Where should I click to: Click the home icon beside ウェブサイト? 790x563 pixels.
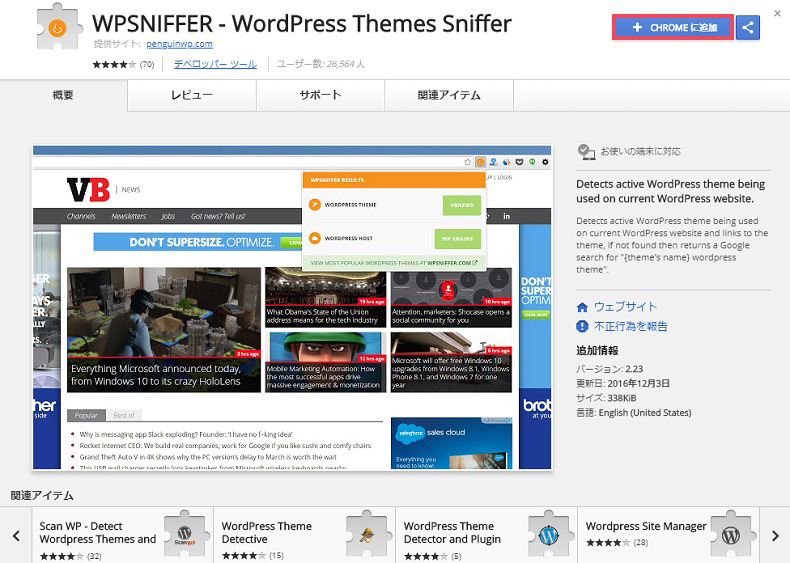[582, 307]
